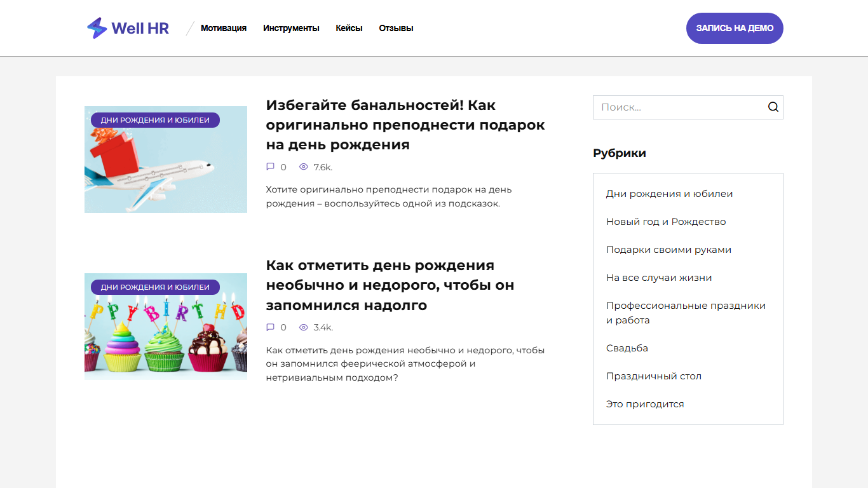
Task: Open rubric На все случаи жизни
Action: (x=659, y=278)
